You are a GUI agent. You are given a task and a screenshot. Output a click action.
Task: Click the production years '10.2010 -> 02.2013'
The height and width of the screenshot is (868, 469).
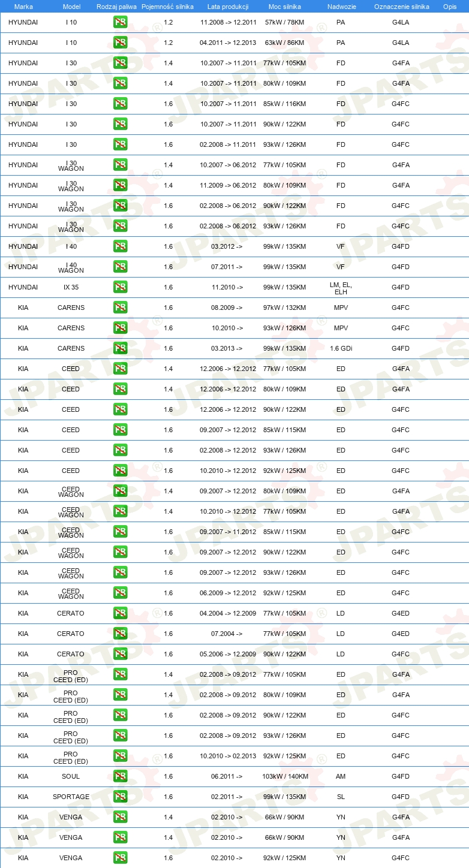click(x=228, y=756)
